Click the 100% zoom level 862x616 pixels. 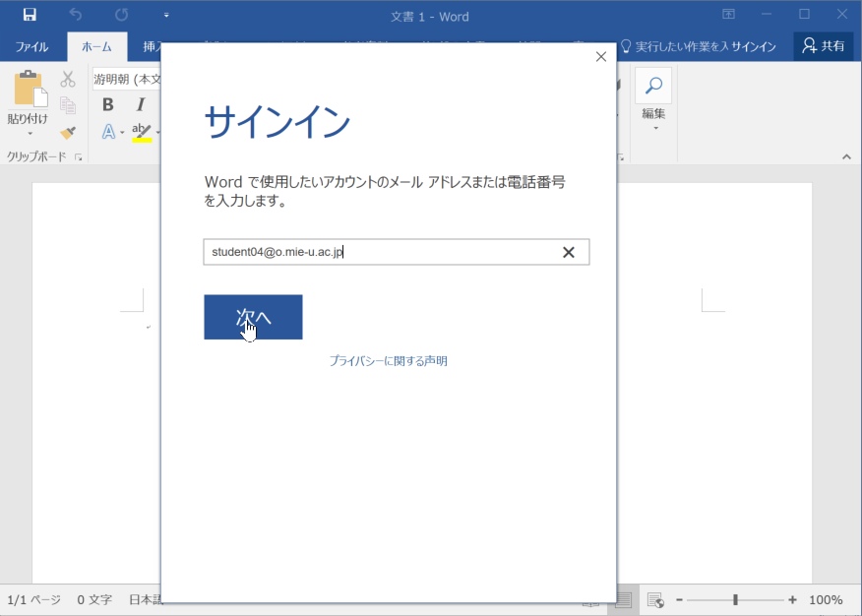pyautogui.click(x=826, y=600)
